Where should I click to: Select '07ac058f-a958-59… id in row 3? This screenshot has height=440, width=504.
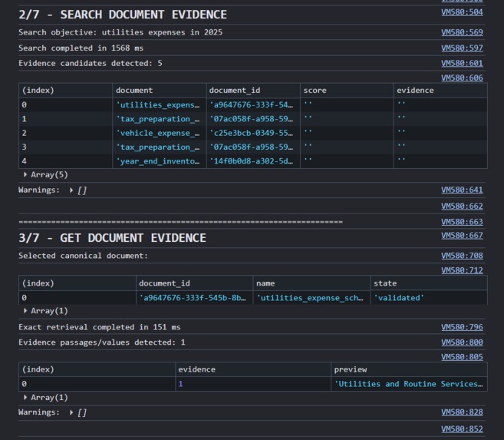(x=253, y=147)
